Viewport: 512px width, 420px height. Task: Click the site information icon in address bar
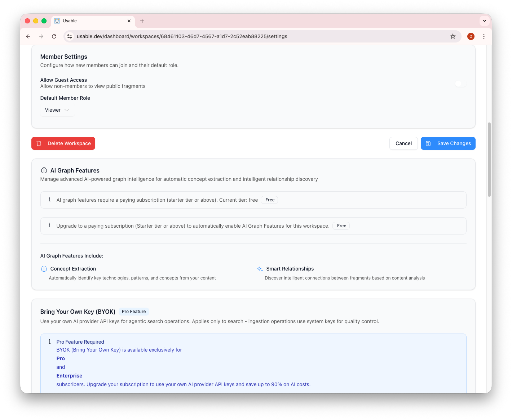[x=69, y=36]
